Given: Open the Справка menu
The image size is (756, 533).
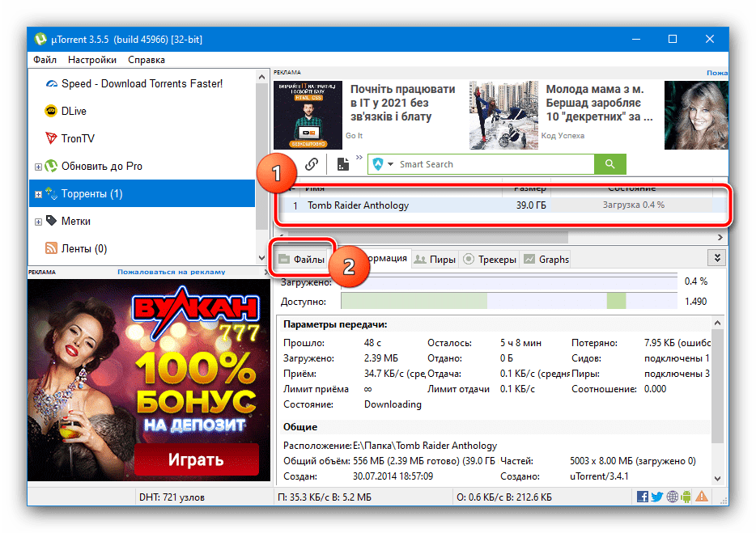Looking at the screenshot, I should point(147,60).
